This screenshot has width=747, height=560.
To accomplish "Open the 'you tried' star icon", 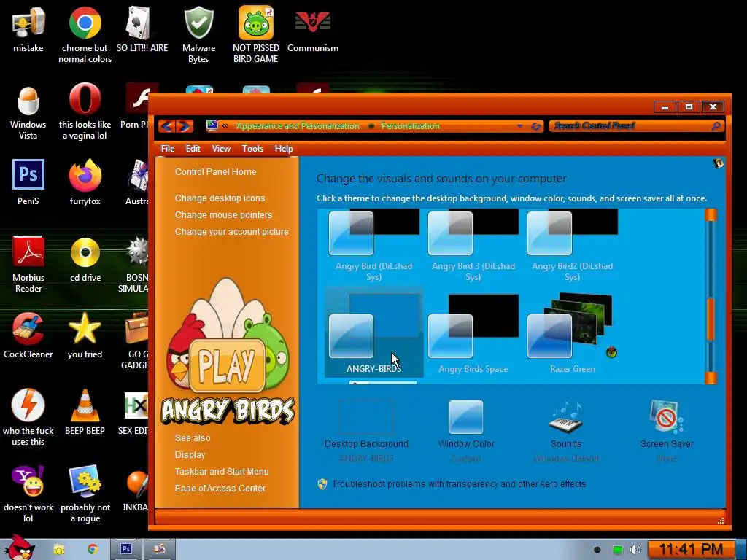I will click(x=85, y=335).
